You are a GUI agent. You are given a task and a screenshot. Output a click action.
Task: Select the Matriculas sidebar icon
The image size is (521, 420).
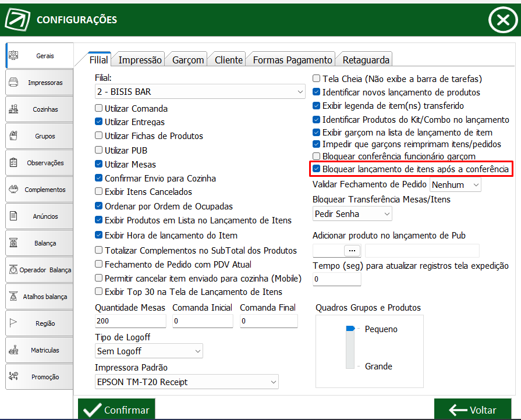[x=13, y=350]
